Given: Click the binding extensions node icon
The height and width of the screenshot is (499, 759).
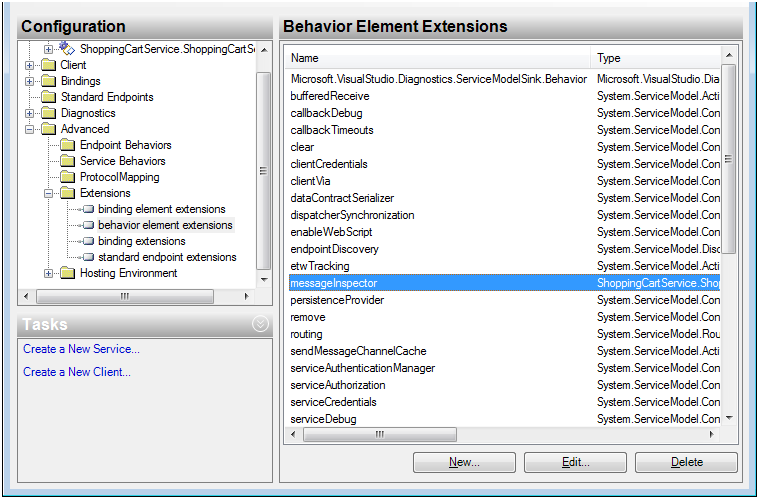Looking at the screenshot, I should point(88,241).
